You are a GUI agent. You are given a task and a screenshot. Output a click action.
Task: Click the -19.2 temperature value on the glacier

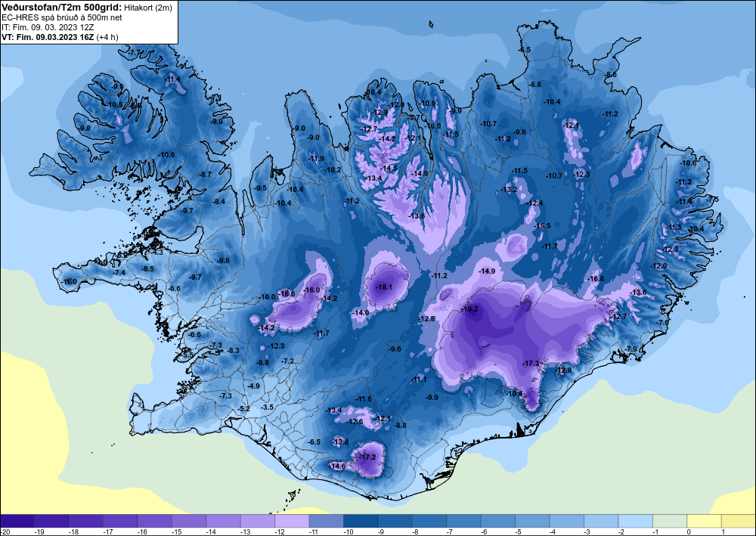(469, 309)
